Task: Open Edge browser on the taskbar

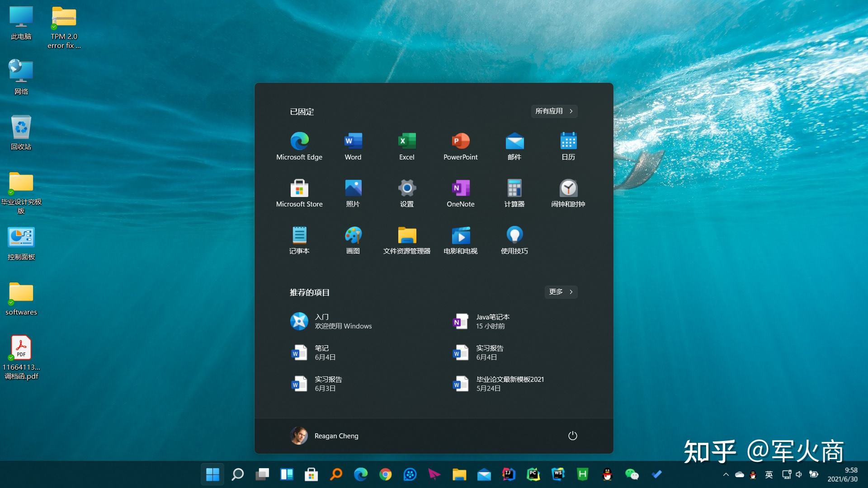Action: coord(361,474)
